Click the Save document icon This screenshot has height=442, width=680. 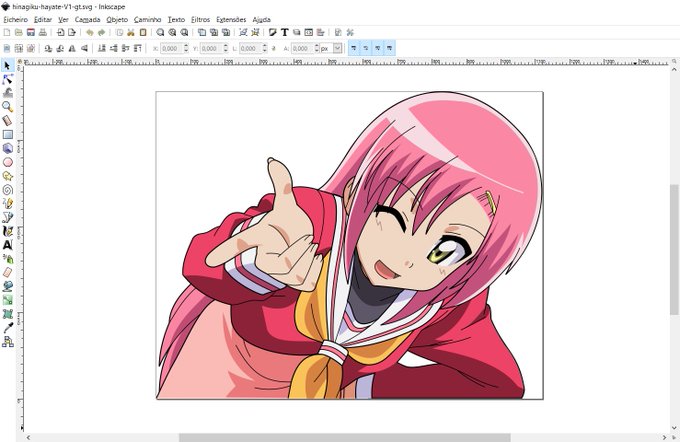pyautogui.click(x=30, y=33)
